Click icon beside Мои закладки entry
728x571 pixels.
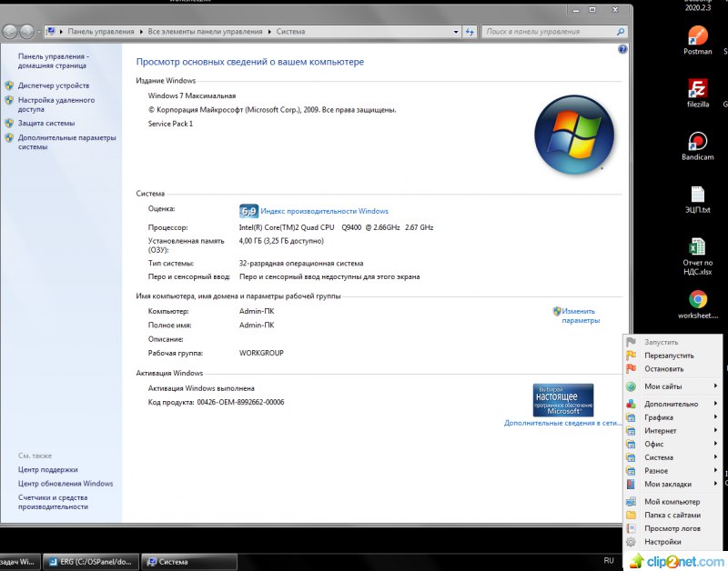coord(631,484)
